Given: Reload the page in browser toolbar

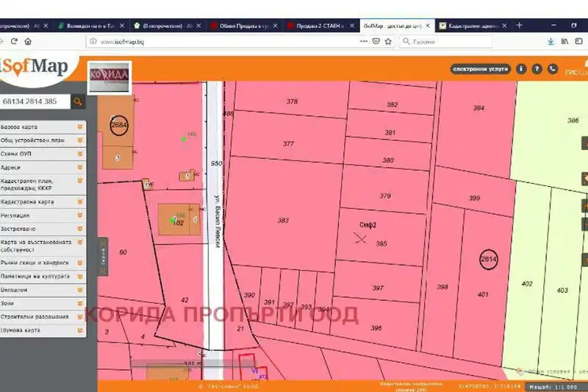Looking at the screenshot, I should pos(14,41).
